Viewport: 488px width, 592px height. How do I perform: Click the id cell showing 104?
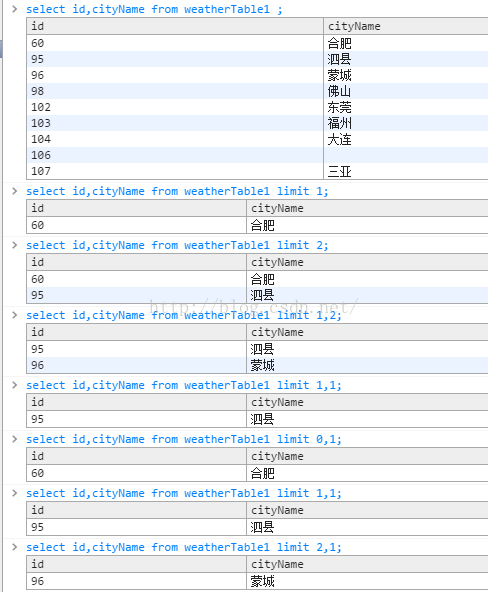click(175, 139)
